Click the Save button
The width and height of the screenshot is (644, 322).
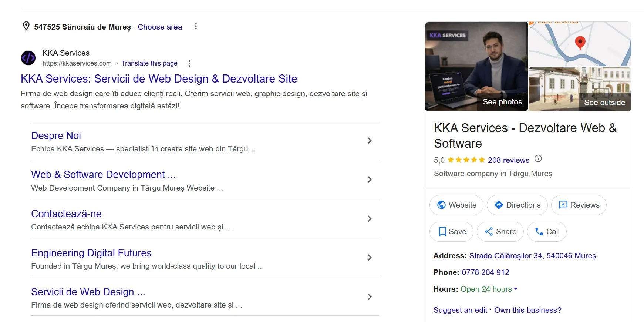(x=451, y=232)
